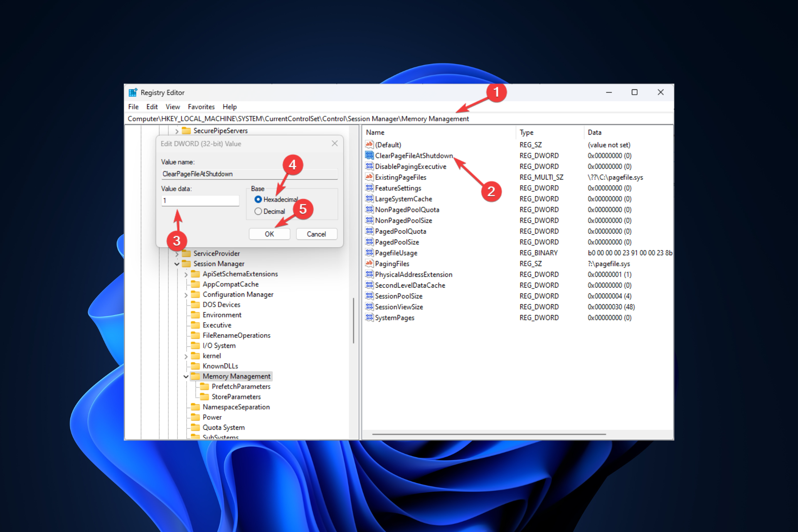The height and width of the screenshot is (532, 798).
Task: Expand the ServiceProvider key
Action: point(177,254)
